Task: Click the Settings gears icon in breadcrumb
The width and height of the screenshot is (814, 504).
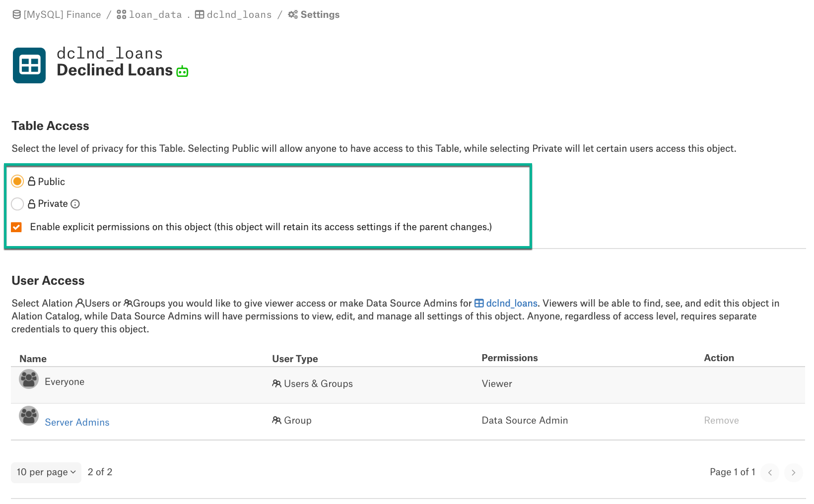Action: [x=293, y=14]
